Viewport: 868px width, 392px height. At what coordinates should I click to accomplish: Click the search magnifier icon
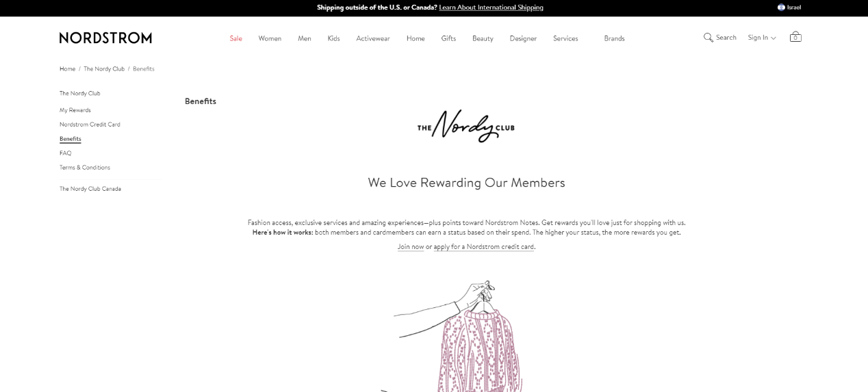[x=709, y=38]
